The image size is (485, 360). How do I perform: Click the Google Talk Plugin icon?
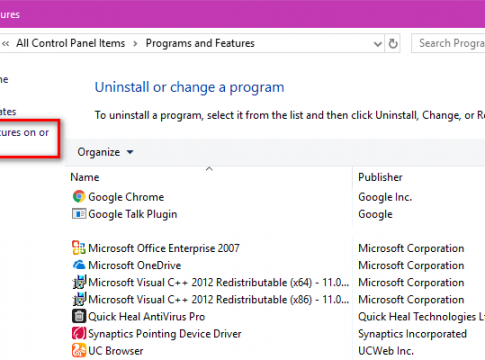pos(79,214)
